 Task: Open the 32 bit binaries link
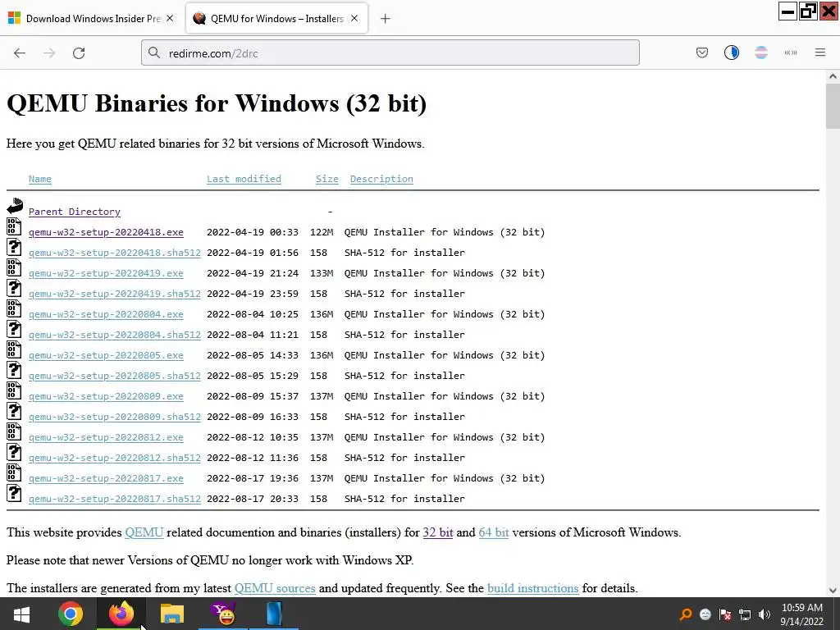[438, 532]
